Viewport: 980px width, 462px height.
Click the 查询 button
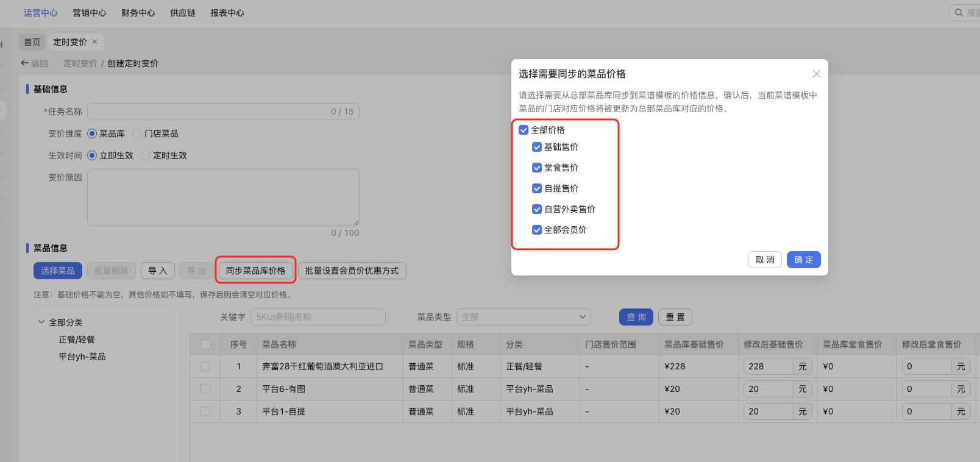[x=636, y=317]
